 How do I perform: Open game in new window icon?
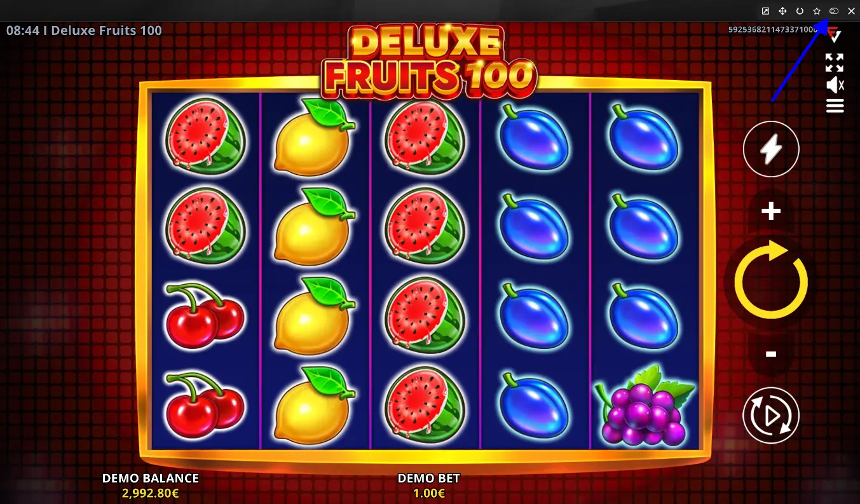click(765, 11)
